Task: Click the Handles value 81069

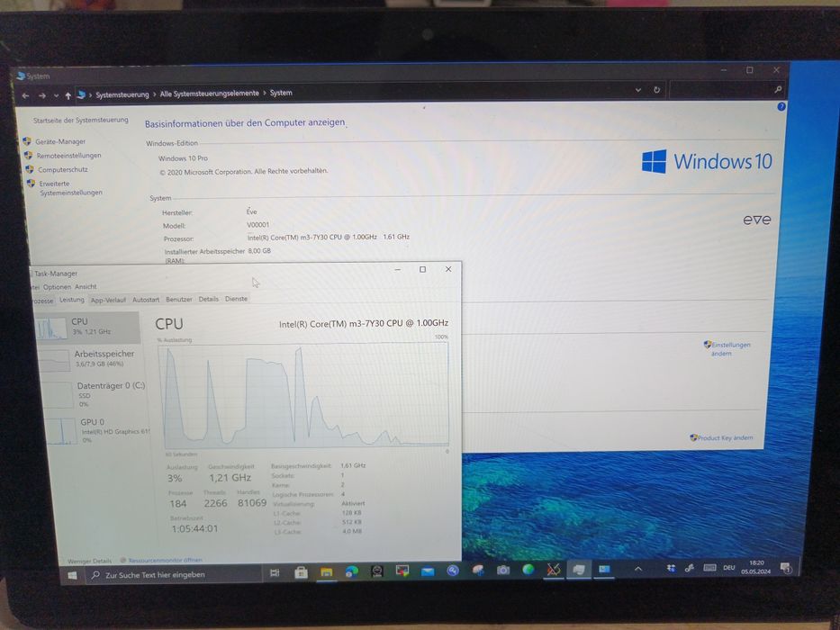Action: (x=252, y=503)
